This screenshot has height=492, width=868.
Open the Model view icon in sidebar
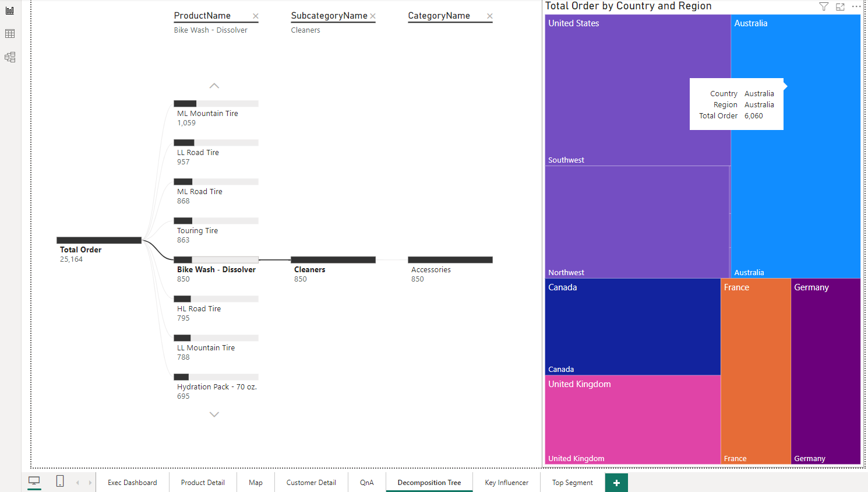click(x=10, y=57)
